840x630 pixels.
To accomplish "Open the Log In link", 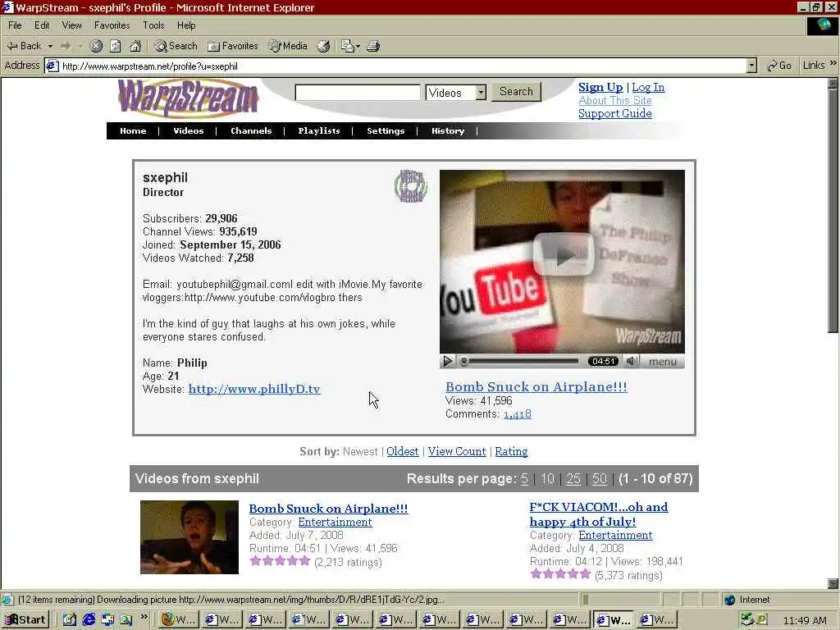I will click(x=648, y=87).
